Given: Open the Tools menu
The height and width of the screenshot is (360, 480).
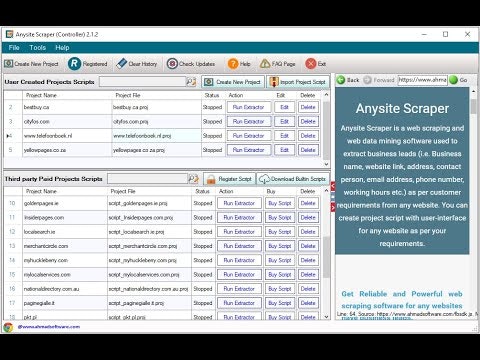Looking at the screenshot, I should click(x=38, y=48).
